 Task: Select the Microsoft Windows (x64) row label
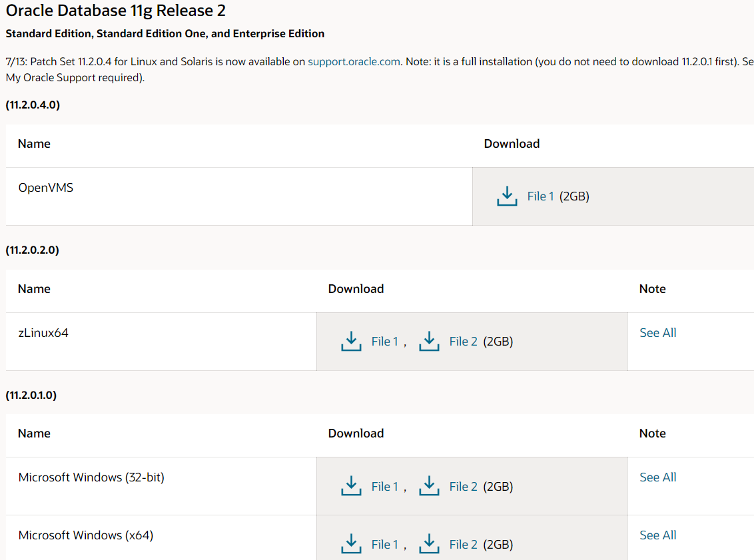[x=86, y=535]
